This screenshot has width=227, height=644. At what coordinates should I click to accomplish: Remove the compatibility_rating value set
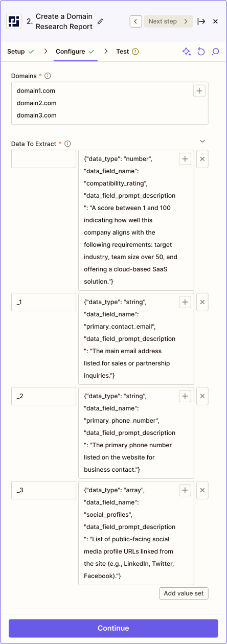click(202, 159)
